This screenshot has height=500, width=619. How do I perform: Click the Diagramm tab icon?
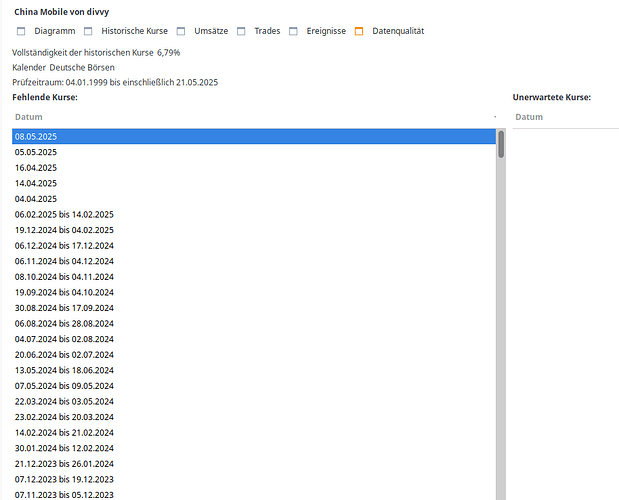21,31
